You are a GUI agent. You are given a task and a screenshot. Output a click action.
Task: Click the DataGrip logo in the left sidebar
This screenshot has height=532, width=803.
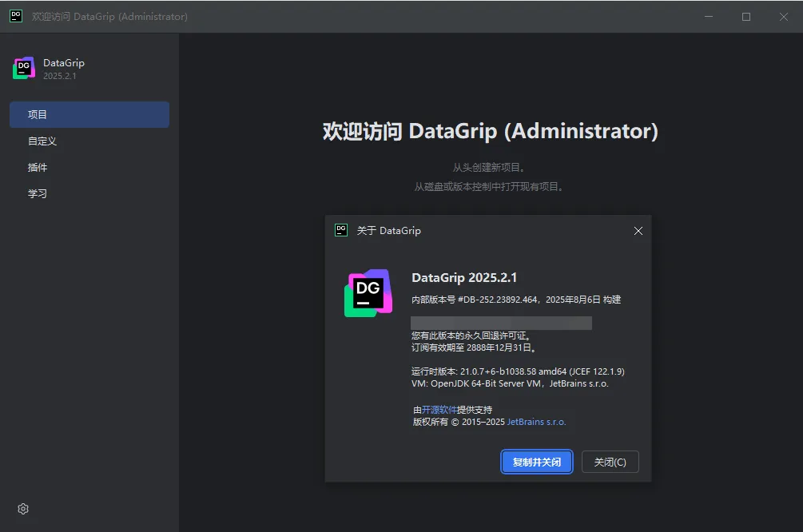24,69
